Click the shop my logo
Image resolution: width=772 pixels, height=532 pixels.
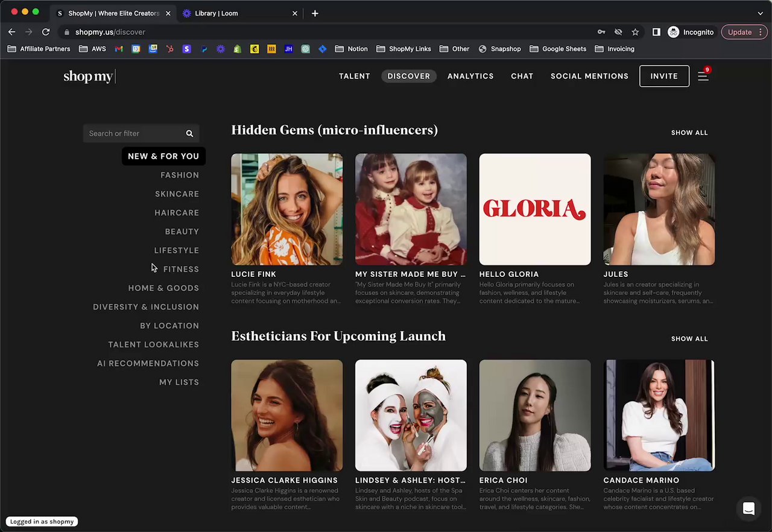[88, 76]
